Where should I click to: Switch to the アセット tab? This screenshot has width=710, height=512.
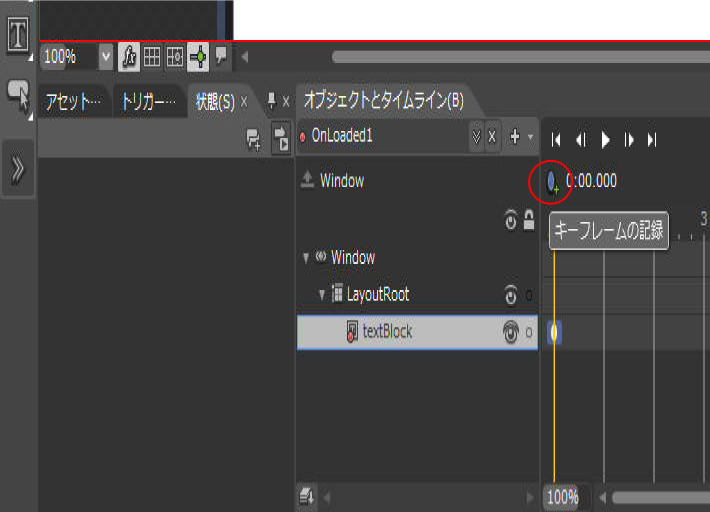pyautogui.click(x=73, y=102)
